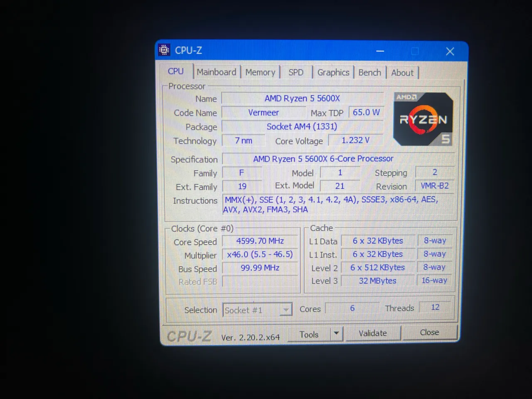This screenshot has height=399, width=532.
Task: Click the Name field 'AMD Ryzen 5 5600X'
Action: 302,99
